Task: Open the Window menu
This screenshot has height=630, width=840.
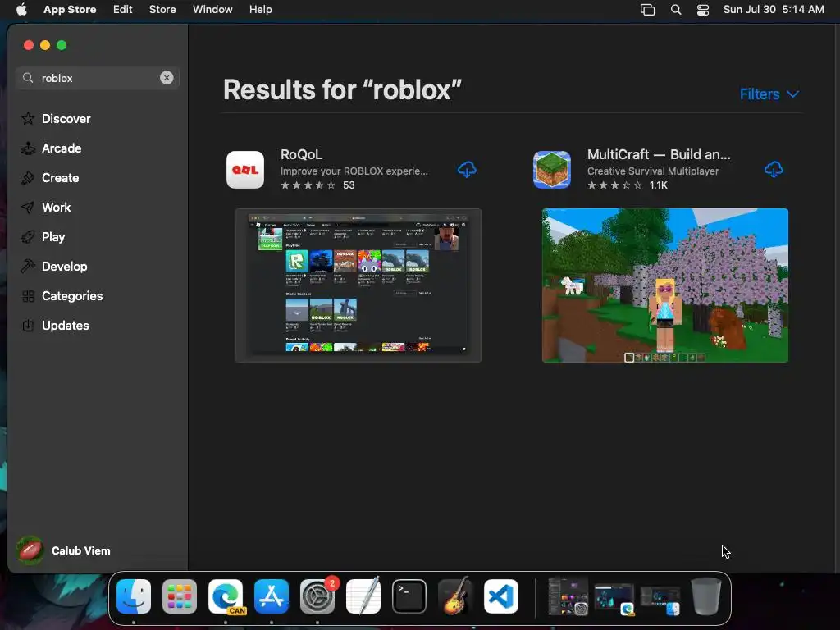Action: 212,10
